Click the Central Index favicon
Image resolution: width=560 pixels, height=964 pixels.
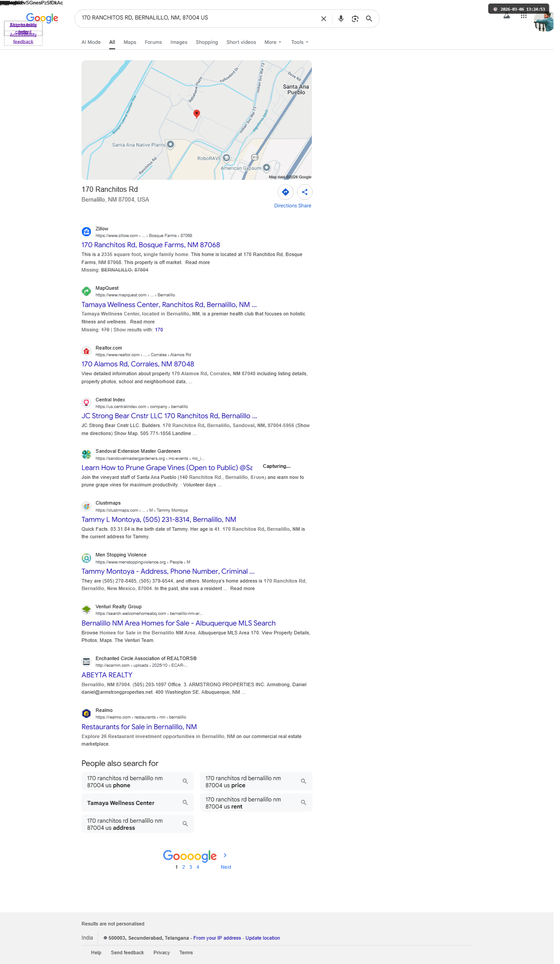tap(86, 403)
